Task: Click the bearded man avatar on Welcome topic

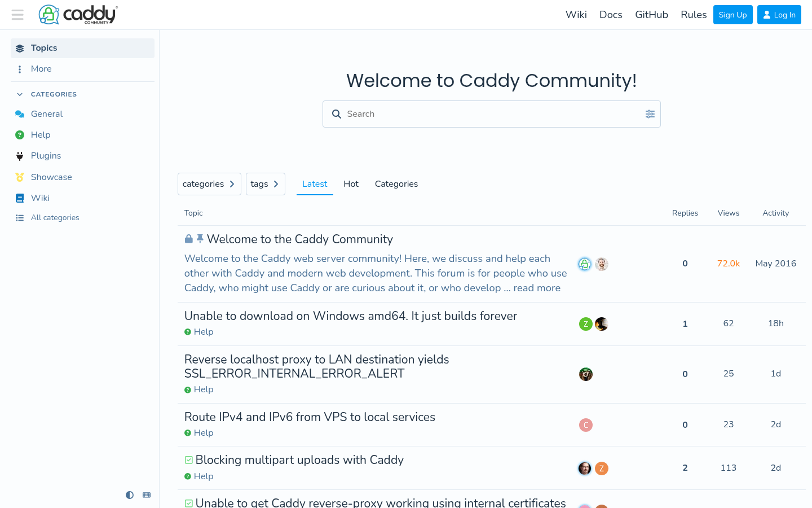Action: pos(602,264)
